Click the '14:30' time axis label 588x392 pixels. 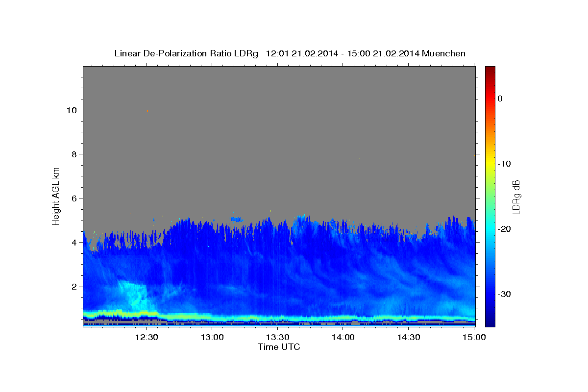coord(409,337)
